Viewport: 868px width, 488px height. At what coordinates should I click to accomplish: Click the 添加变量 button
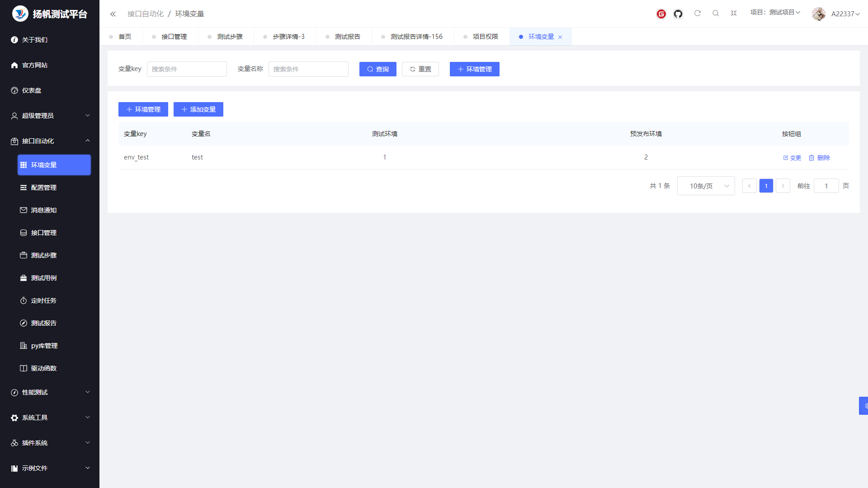pyautogui.click(x=198, y=109)
